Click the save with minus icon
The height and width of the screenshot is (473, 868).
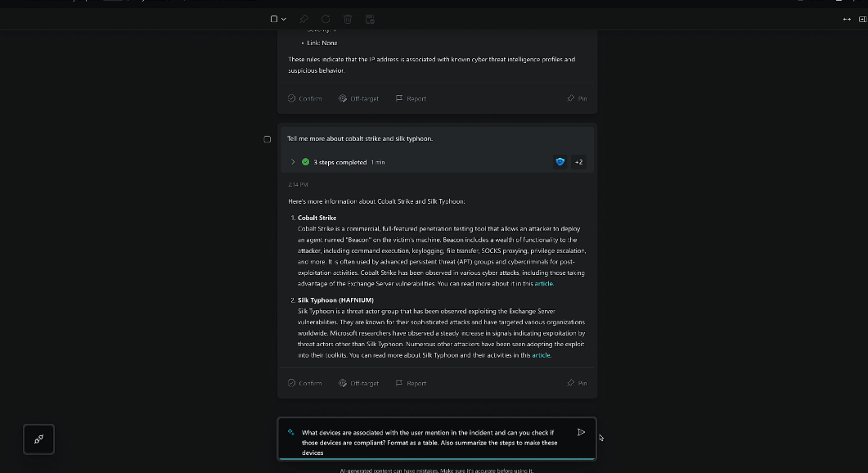click(x=371, y=19)
